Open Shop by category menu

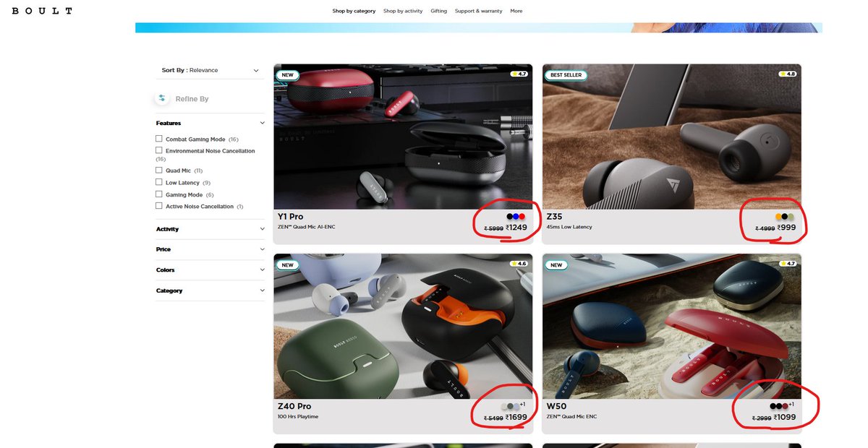coord(354,11)
